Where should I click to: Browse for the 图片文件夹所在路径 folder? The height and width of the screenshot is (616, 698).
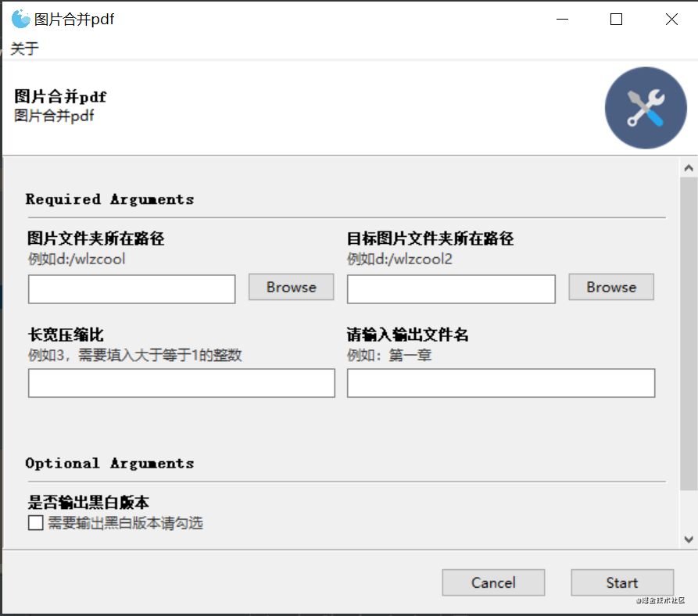[x=291, y=287]
